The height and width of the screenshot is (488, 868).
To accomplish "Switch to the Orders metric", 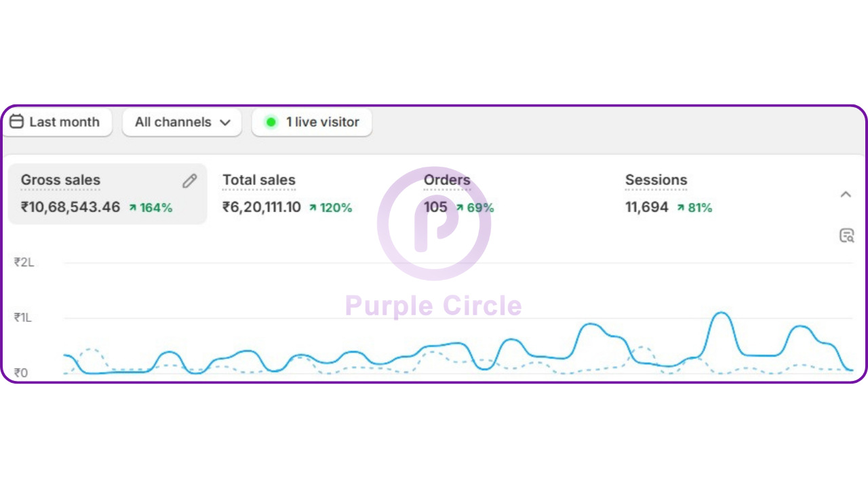I will pos(447,180).
